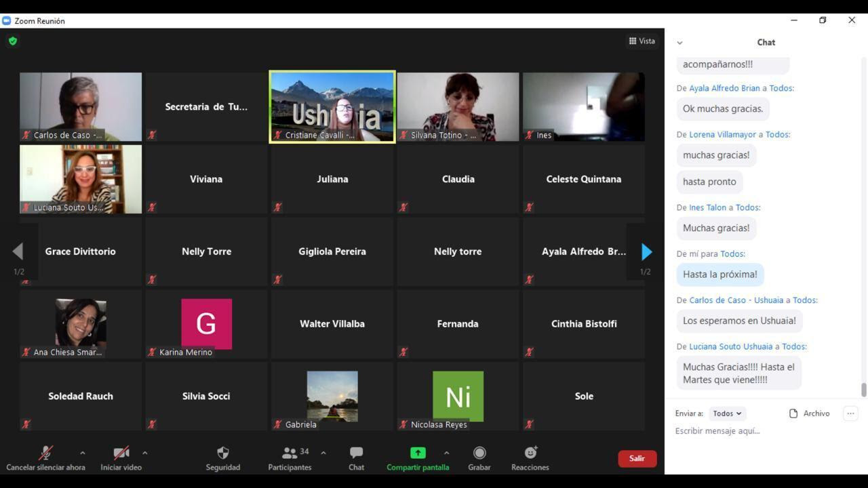The width and height of the screenshot is (868, 488).
Task: Attach a file using Archivo icon
Action: click(x=793, y=413)
